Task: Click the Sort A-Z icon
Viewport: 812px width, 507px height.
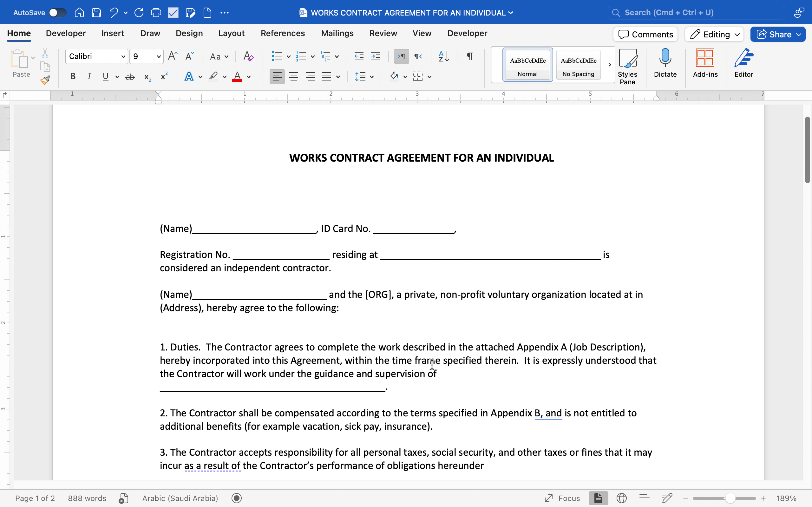Action: click(x=443, y=56)
